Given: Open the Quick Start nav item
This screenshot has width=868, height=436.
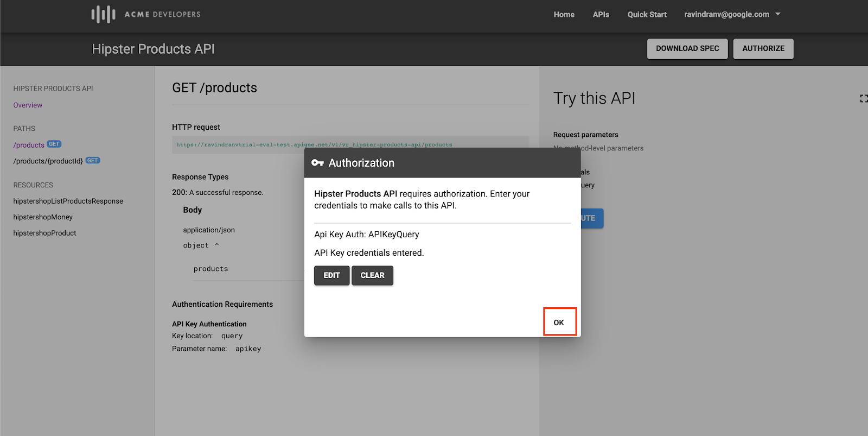Looking at the screenshot, I should point(647,15).
